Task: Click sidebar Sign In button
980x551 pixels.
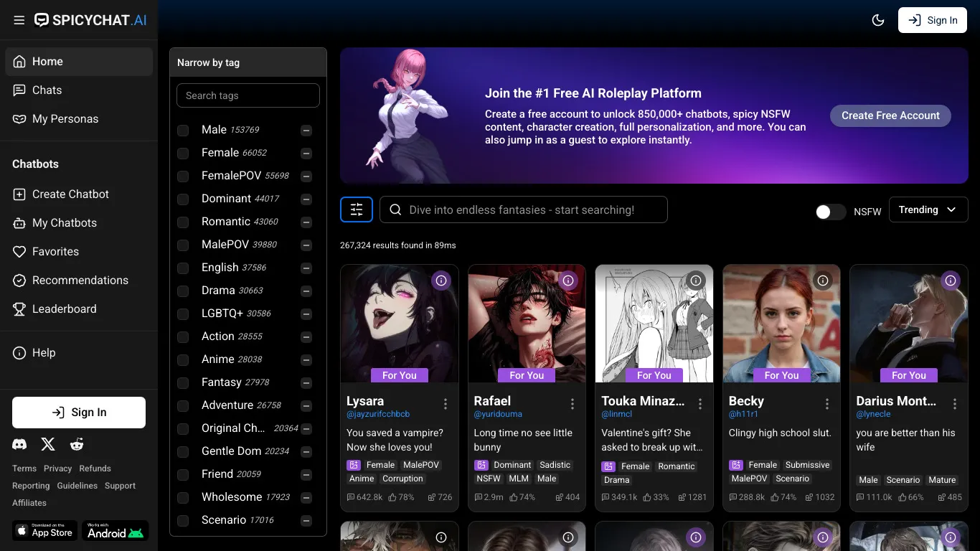Action: (79, 413)
